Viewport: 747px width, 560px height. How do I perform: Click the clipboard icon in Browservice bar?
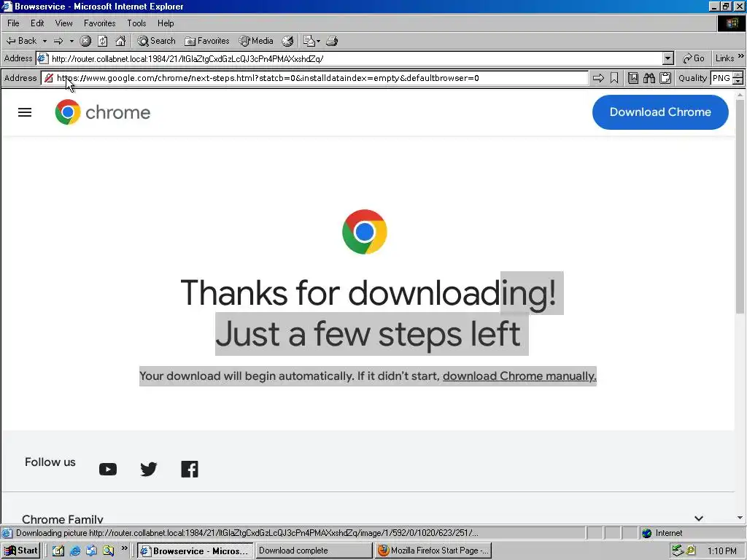coord(665,78)
